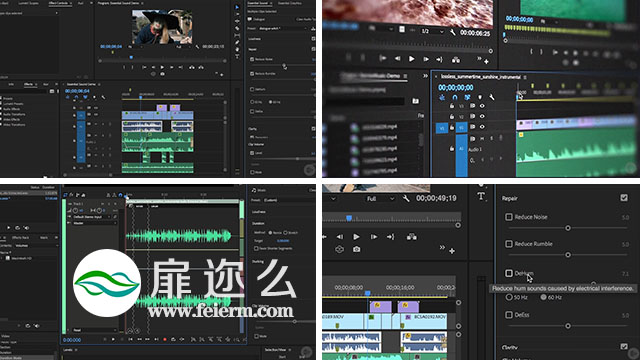Enable the DeEss checkbox
The height and width of the screenshot is (360, 640).
point(509,315)
